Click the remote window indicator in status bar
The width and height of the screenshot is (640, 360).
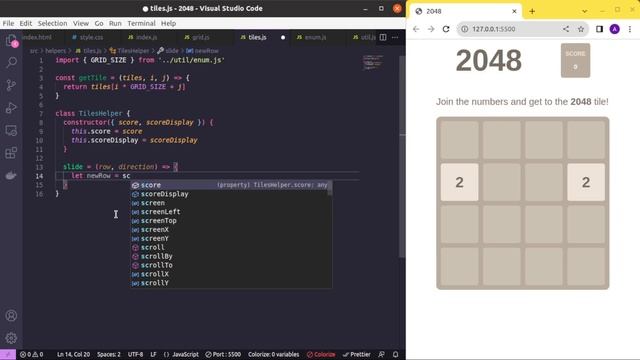(x=8, y=354)
